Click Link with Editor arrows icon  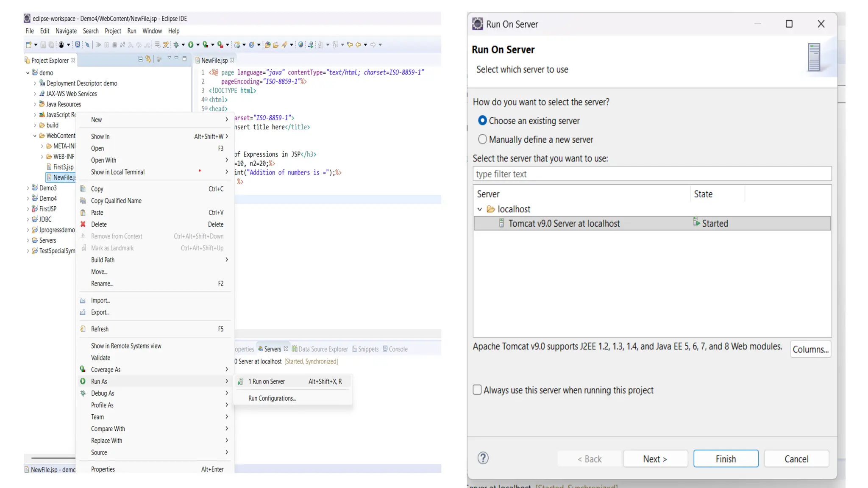[148, 59]
